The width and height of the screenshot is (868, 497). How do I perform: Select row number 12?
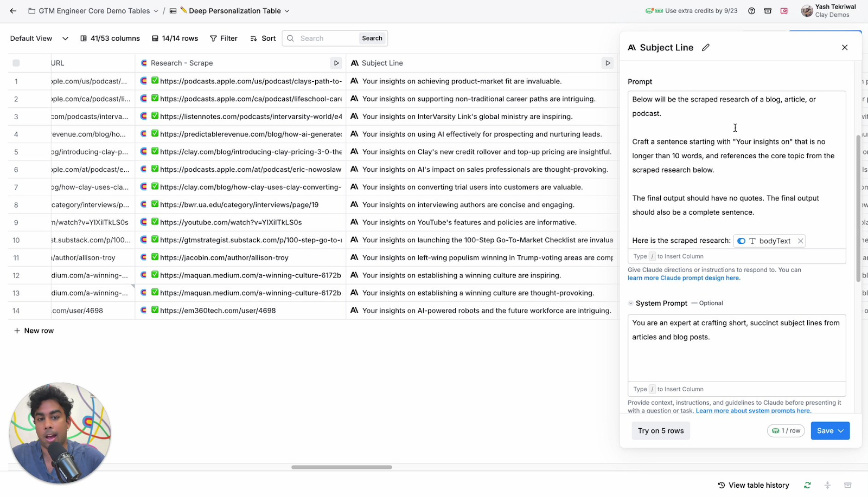pos(16,275)
